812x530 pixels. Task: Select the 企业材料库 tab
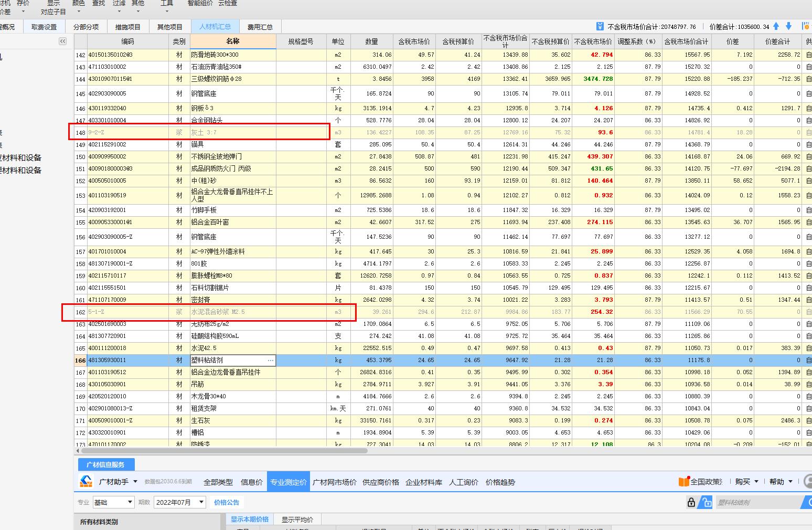[x=424, y=482]
